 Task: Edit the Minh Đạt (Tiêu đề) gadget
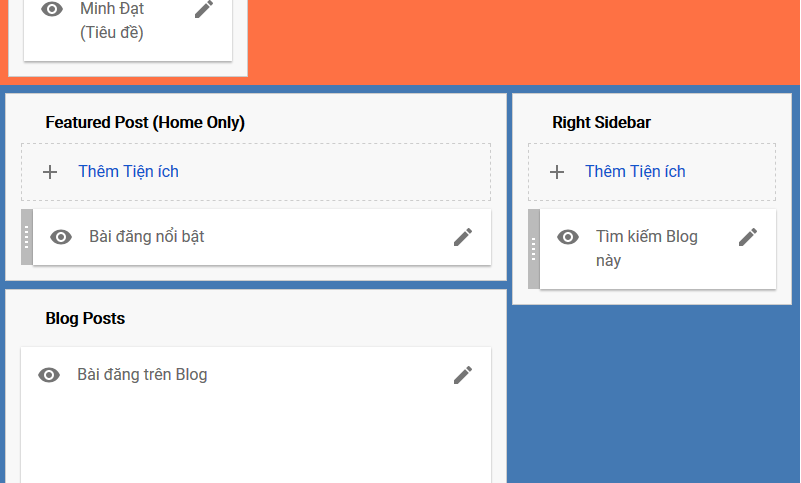204,9
